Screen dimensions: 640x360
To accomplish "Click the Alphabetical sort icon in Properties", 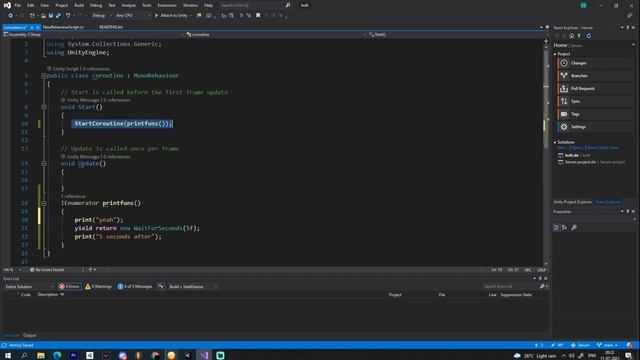I will pyautogui.click(x=564, y=228).
